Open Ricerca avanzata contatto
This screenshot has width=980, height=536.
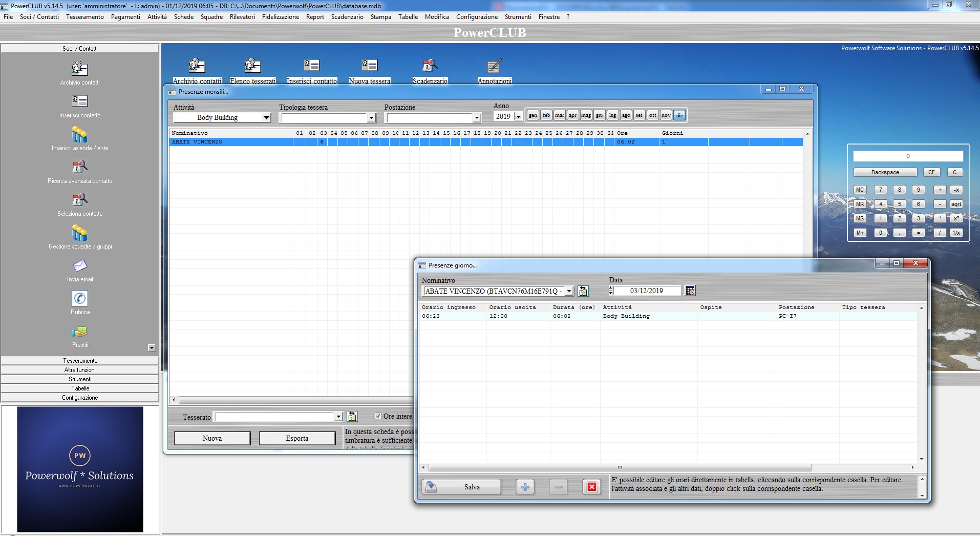coord(80,172)
